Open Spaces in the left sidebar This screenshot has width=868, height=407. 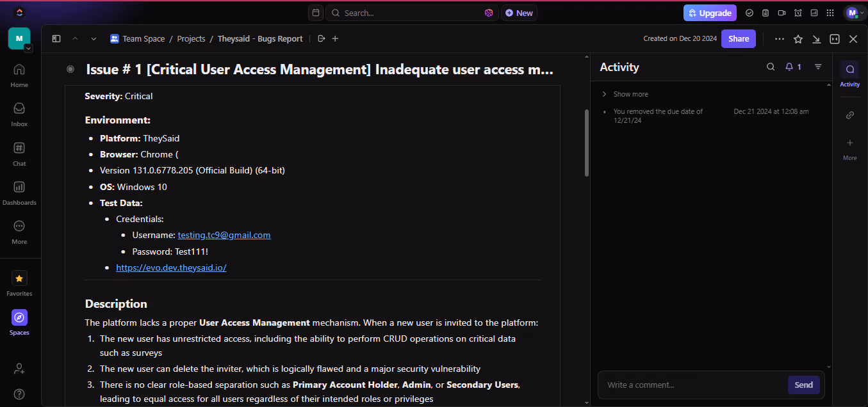(x=19, y=323)
